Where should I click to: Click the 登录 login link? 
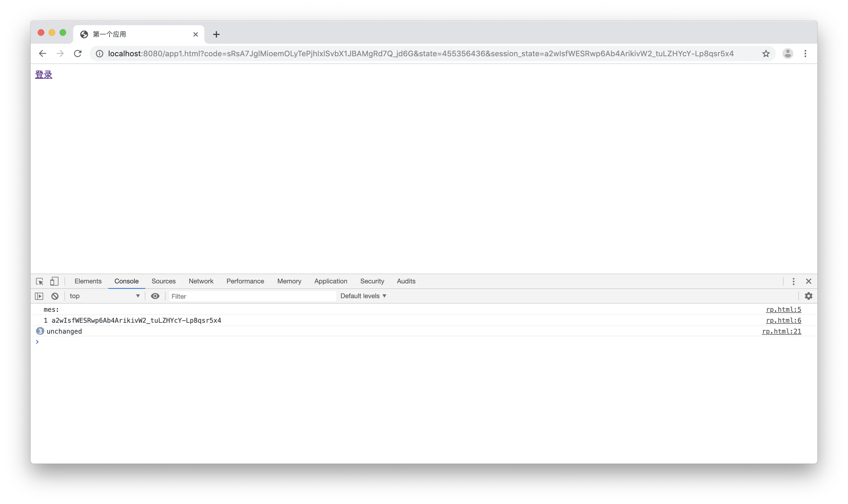click(x=43, y=75)
